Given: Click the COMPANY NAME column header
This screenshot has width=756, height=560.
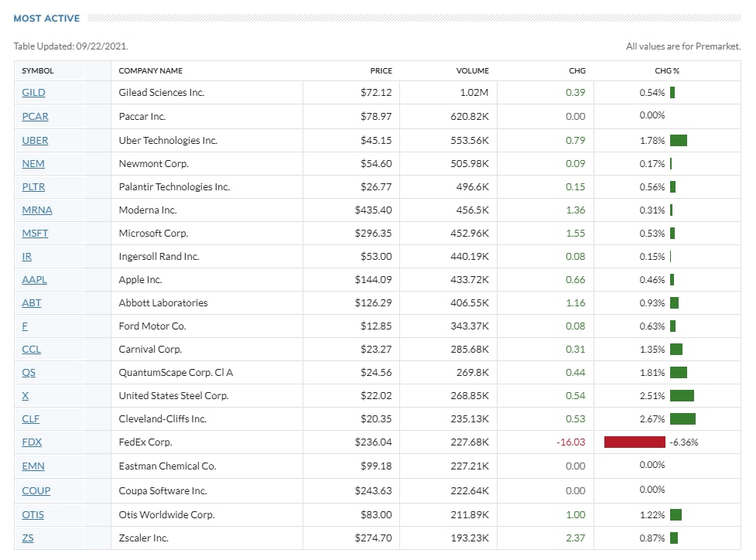Looking at the screenshot, I should [x=150, y=71].
